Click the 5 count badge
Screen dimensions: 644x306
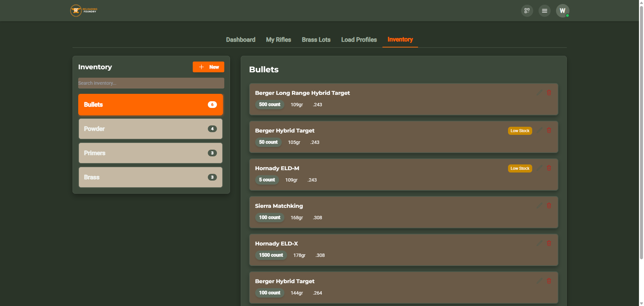pos(267,180)
